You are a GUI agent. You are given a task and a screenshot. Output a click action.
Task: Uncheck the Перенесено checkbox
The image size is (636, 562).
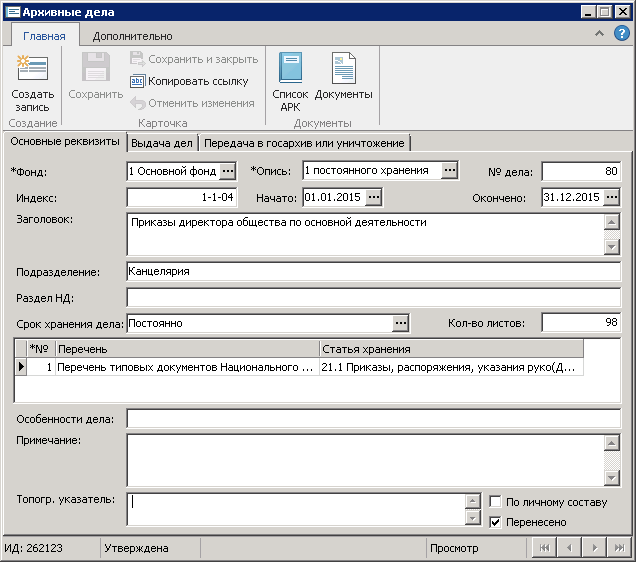(495, 522)
